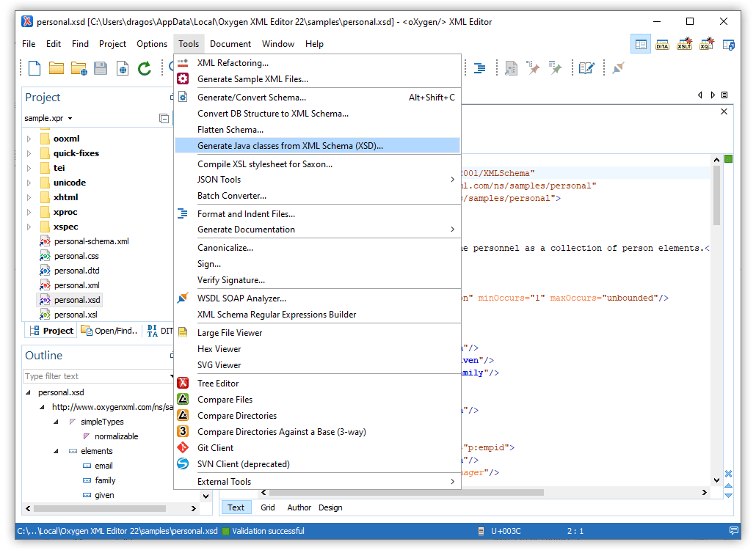Expand the xproc folder
Image resolution: width=756 pixels, height=550 pixels.
[29, 212]
